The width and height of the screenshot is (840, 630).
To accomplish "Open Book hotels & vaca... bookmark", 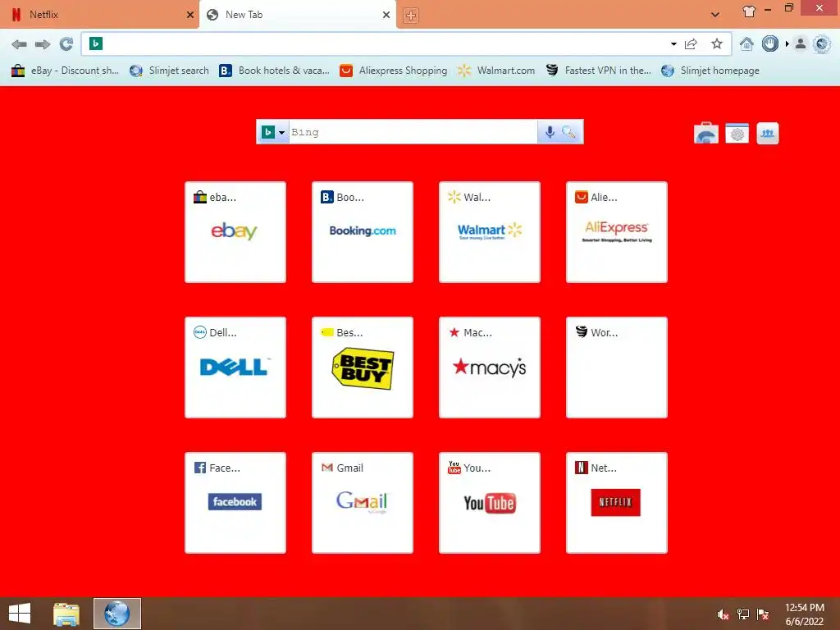I will coord(274,71).
